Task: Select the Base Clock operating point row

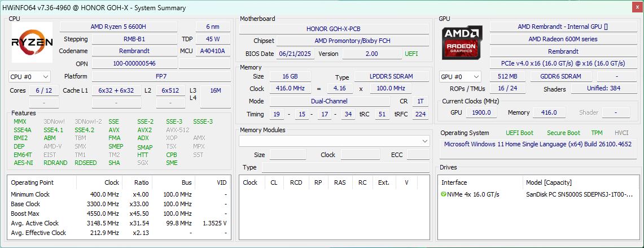Action: (x=119, y=204)
